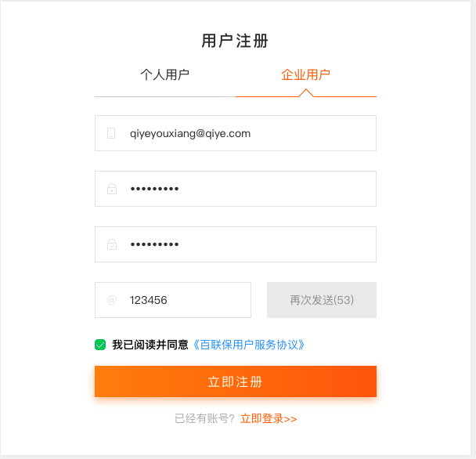Click the checked-lock icon in confirm password field

[x=112, y=244]
